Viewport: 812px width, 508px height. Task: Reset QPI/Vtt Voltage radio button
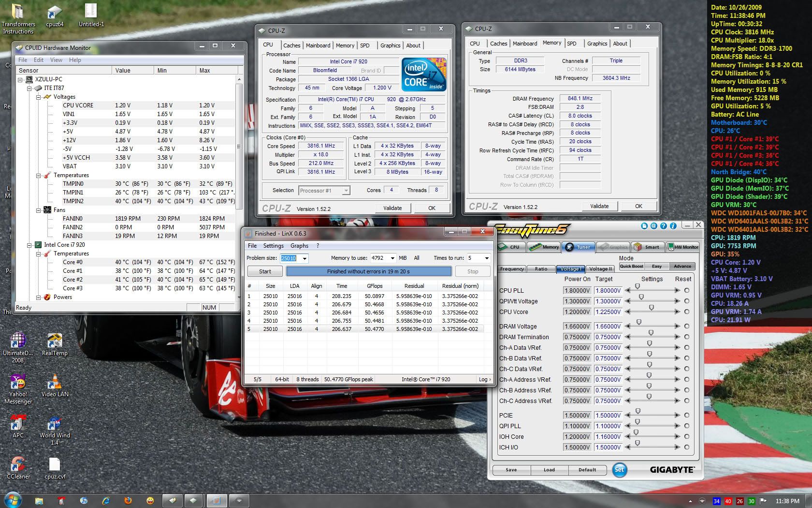click(x=687, y=301)
